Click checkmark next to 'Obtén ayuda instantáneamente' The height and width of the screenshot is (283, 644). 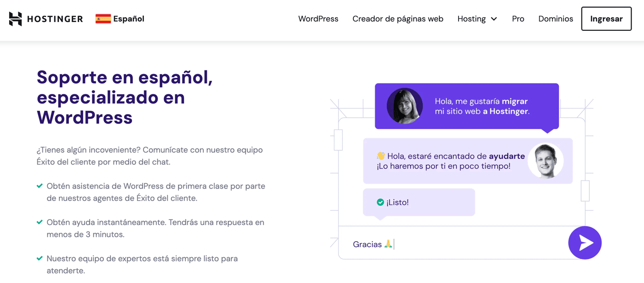(x=40, y=222)
